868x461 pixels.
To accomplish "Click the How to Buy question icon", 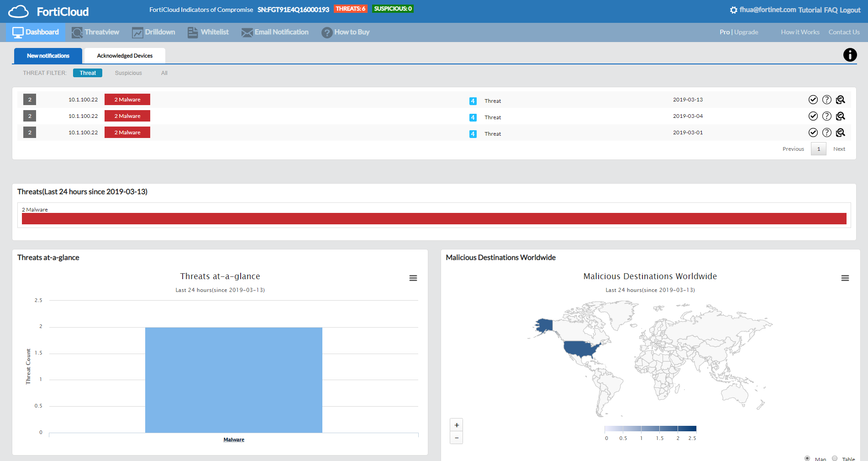I will tap(327, 32).
